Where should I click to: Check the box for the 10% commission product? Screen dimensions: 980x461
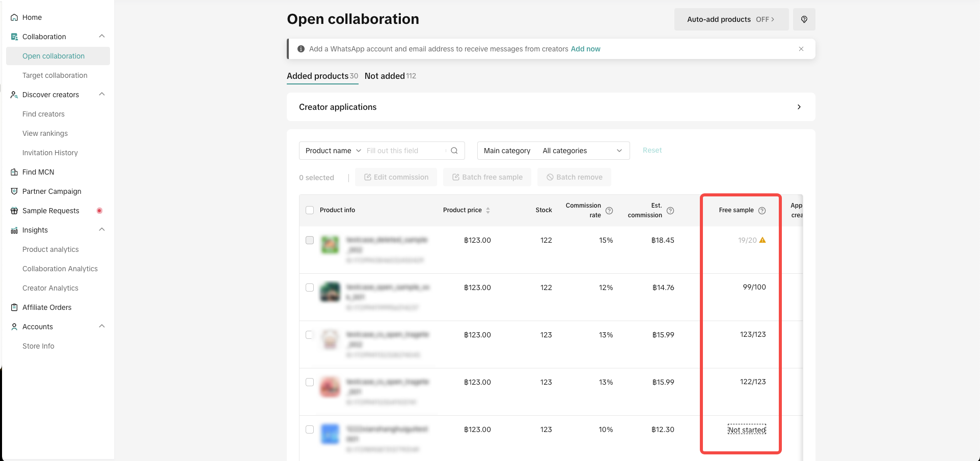[x=310, y=429]
